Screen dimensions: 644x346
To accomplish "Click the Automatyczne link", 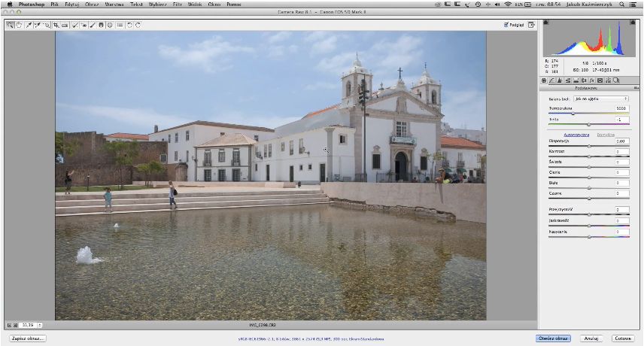I will [x=576, y=135].
